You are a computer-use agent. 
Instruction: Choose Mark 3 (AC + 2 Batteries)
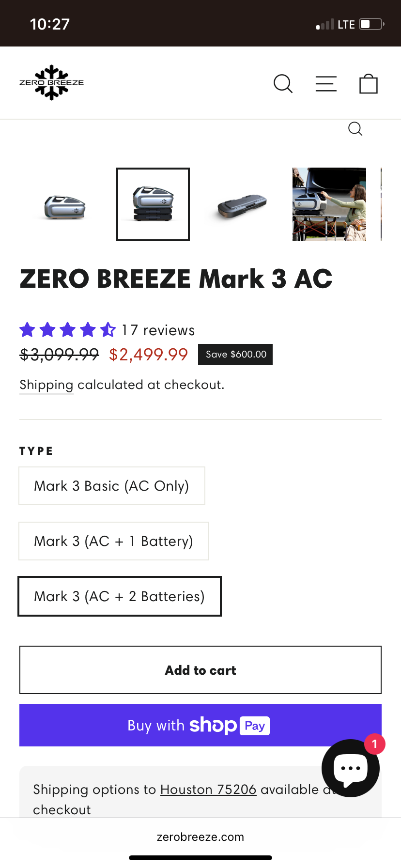[119, 596]
